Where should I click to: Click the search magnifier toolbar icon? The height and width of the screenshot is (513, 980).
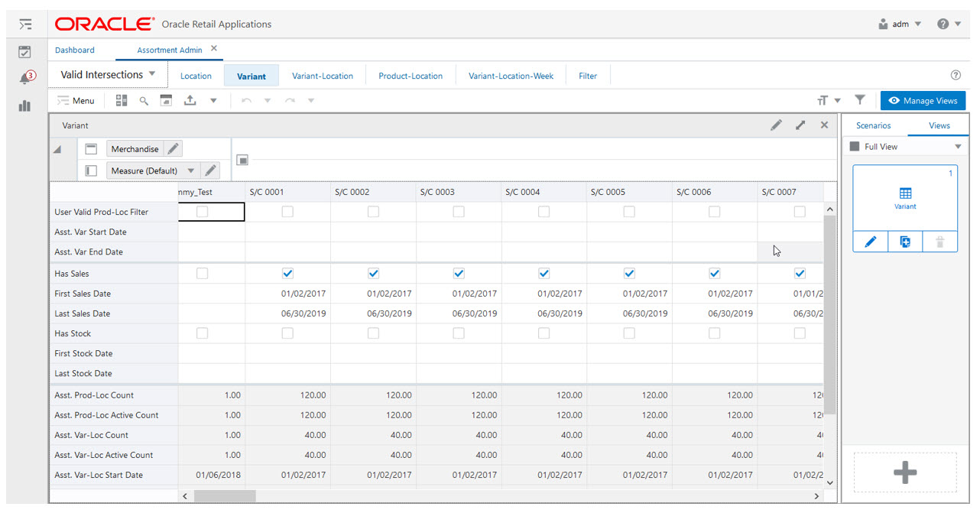pyautogui.click(x=143, y=100)
